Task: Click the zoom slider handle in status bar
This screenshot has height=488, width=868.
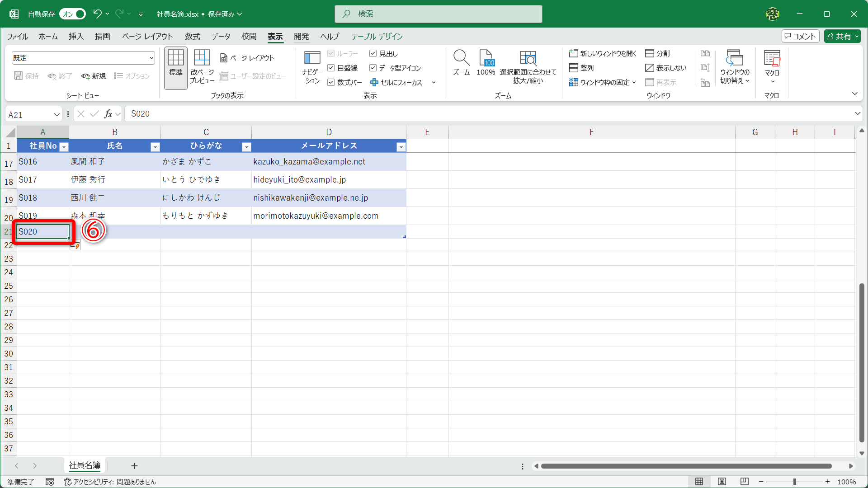Action: [x=794, y=482]
